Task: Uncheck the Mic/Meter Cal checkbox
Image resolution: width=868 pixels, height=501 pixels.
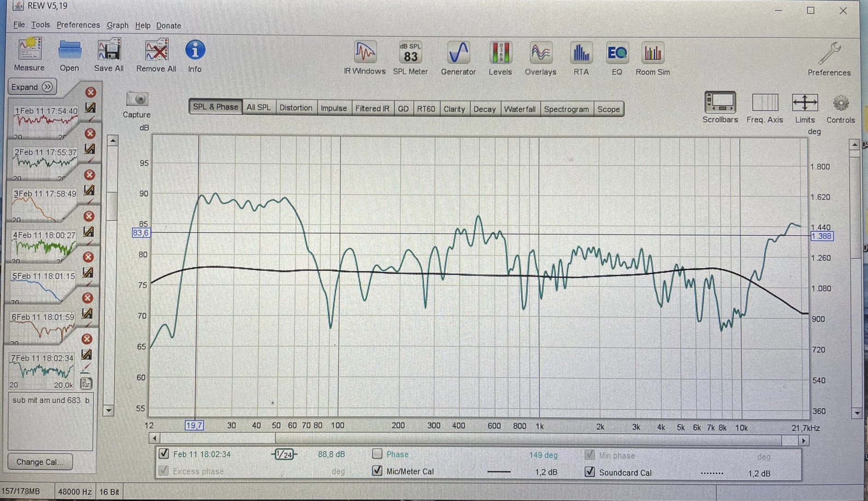Action: pyautogui.click(x=377, y=471)
